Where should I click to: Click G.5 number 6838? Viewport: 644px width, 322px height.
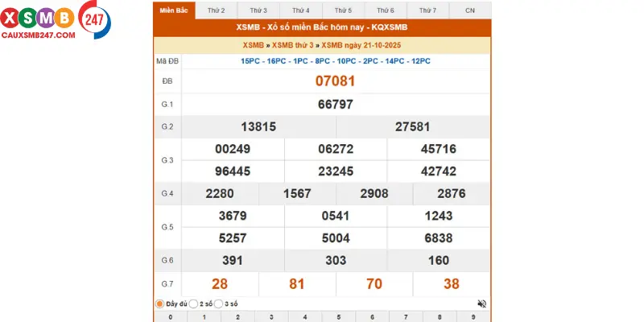tap(439, 238)
